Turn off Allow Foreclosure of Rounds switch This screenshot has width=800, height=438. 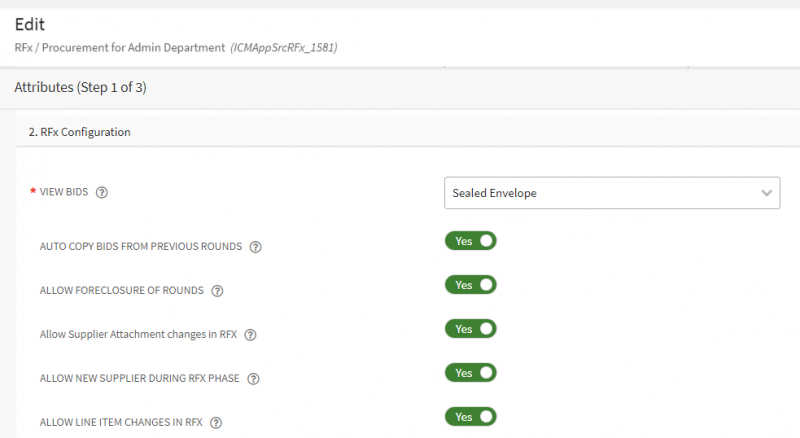pos(471,285)
